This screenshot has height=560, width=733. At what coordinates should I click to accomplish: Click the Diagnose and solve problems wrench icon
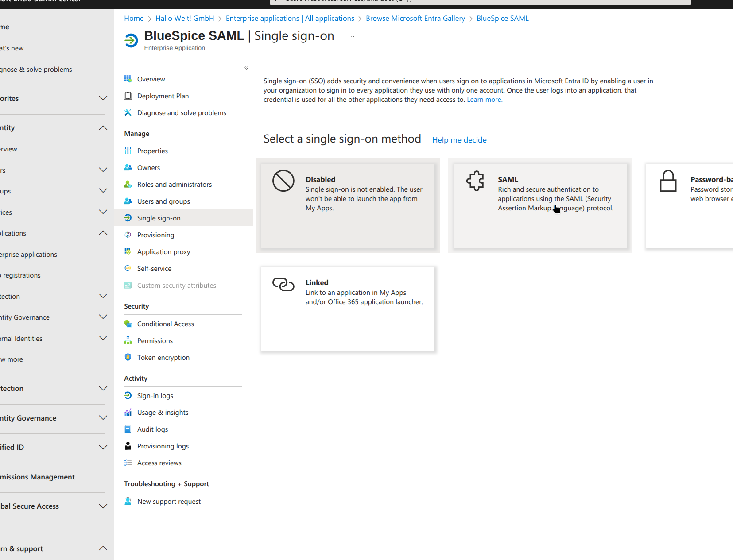tap(128, 113)
